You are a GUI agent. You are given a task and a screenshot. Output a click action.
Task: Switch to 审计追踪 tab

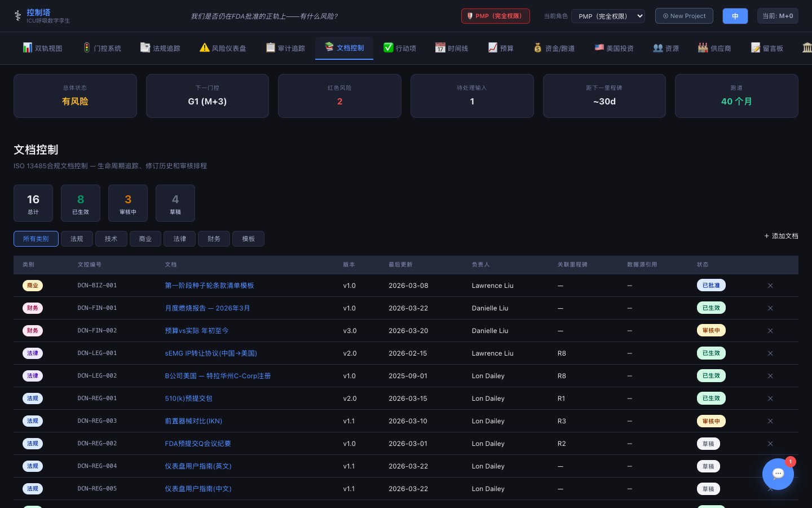click(x=285, y=48)
